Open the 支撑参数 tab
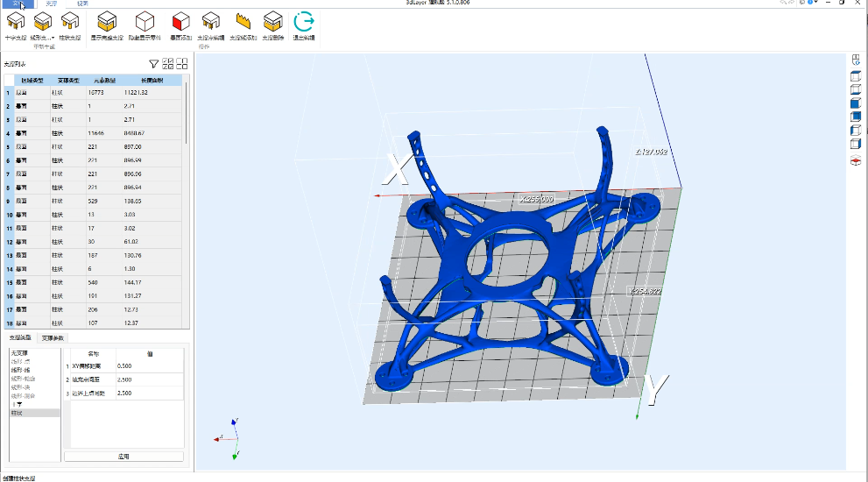This screenshot has height=482, width=868. coord(53,337)
